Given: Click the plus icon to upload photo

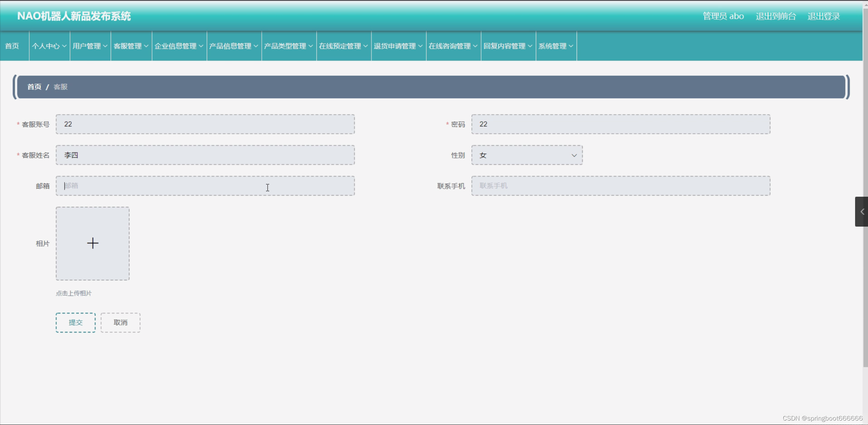Looking at the screenshot, I should 92,243.
